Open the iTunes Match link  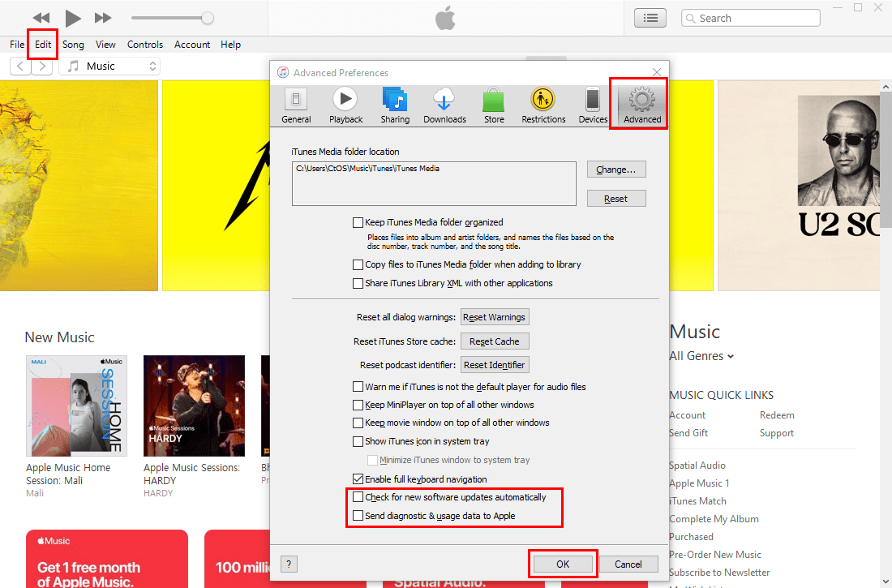(698, 501)
